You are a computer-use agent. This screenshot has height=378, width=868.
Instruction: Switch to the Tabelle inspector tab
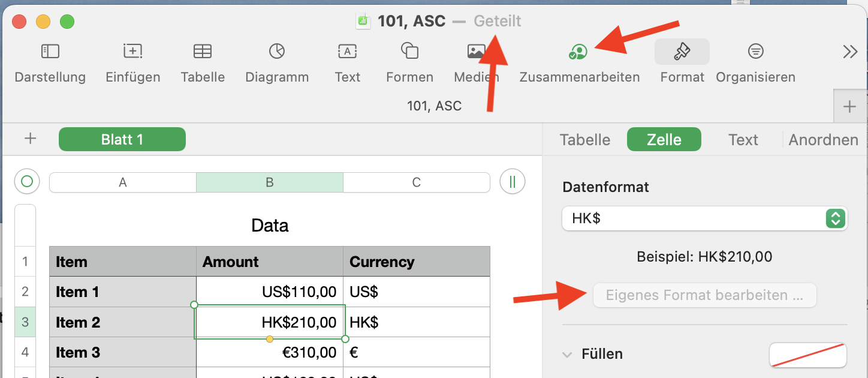[x=584, y=140]
